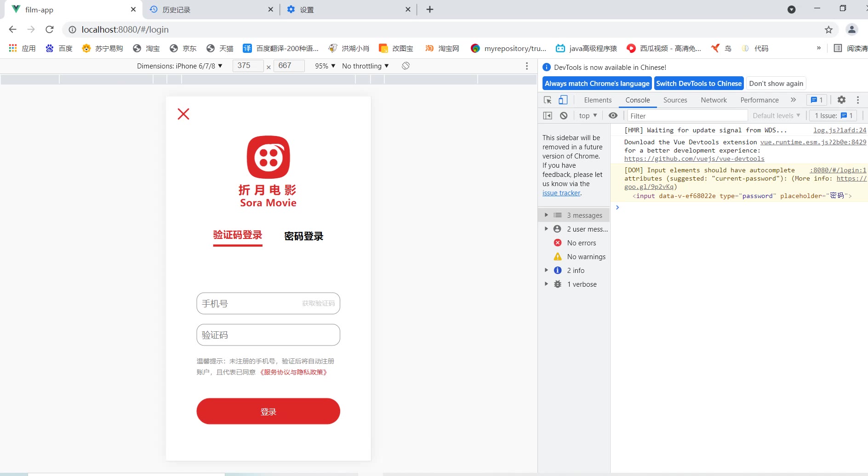The height and width of the screenshot is (476, 868).
Task: Open DevTools customize menu dots
Action: pos(858,100)
